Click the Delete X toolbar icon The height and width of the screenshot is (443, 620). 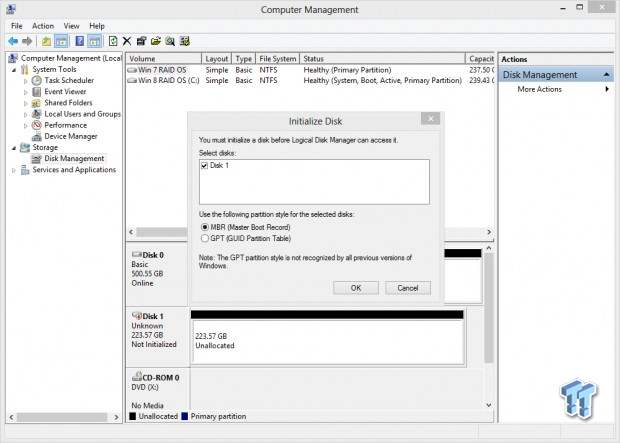pos(127,41)
